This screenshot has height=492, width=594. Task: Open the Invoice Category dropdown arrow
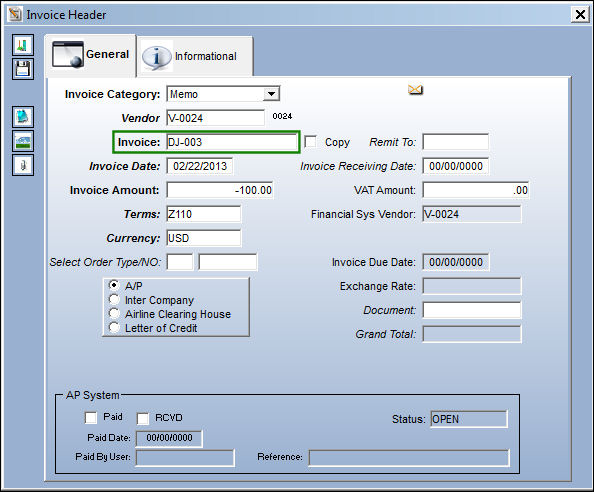pos(271,94)
